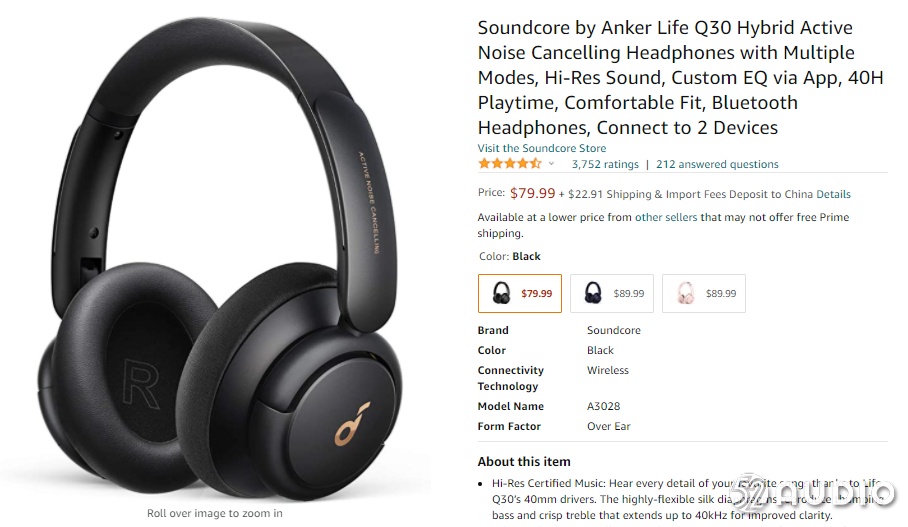Open the other sellers link
This screenshot has width=908, height=527.
(666, 217)
